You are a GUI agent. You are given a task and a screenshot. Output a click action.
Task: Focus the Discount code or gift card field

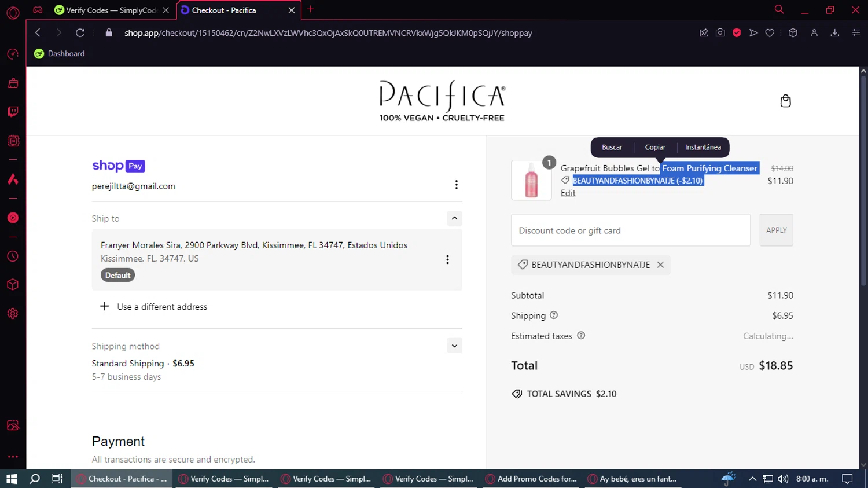(x=631, y=230)
